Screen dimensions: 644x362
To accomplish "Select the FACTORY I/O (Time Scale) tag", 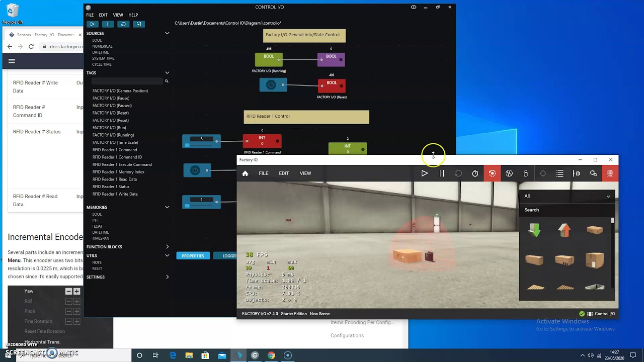I will [x=115, y=142].
